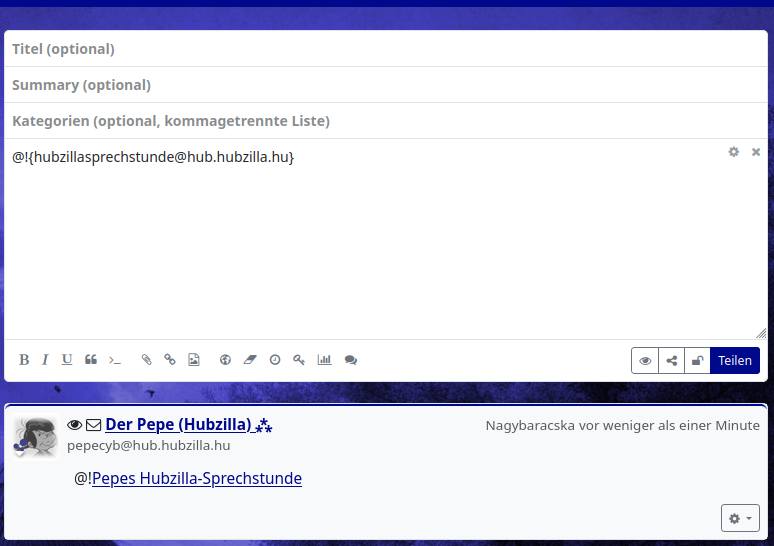
Task: Toggle comments with speech bubble icon
Action: [x=351, y=360]
